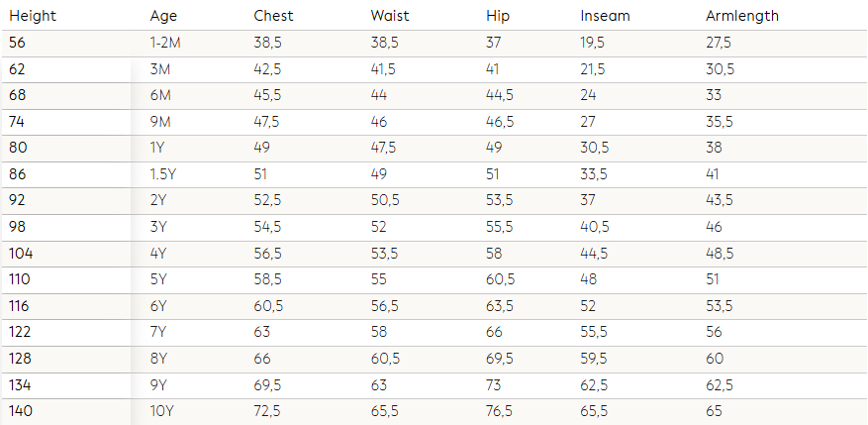
Task: Click chest value 60,5 in 6Y row
Action: click(267, 305)
